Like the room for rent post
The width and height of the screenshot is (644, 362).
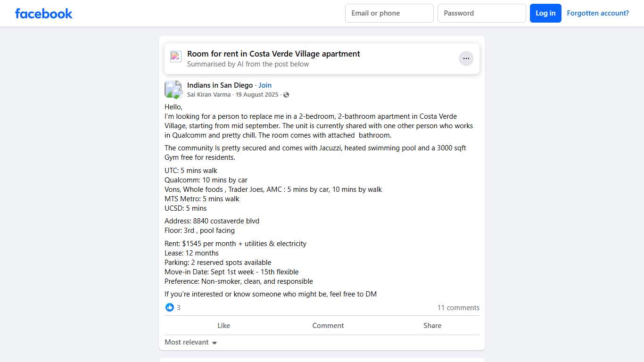pyautogui.click(x=223, y=326)
